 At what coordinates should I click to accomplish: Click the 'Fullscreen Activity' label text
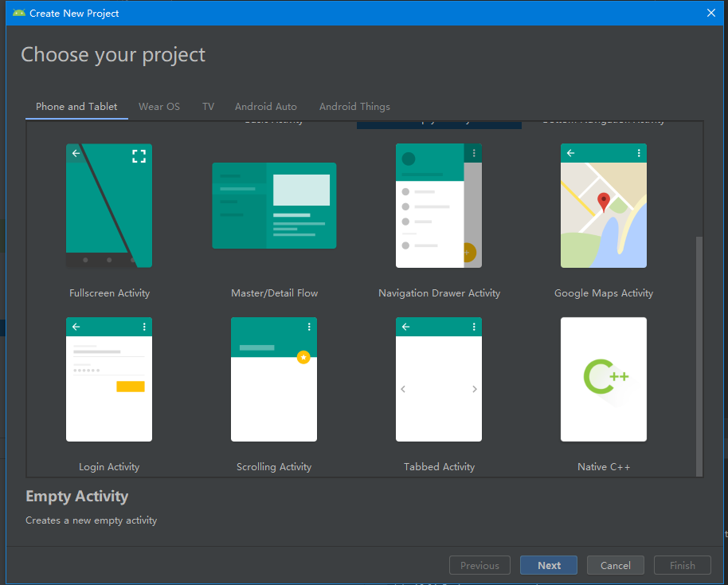[x=110, y=293]
